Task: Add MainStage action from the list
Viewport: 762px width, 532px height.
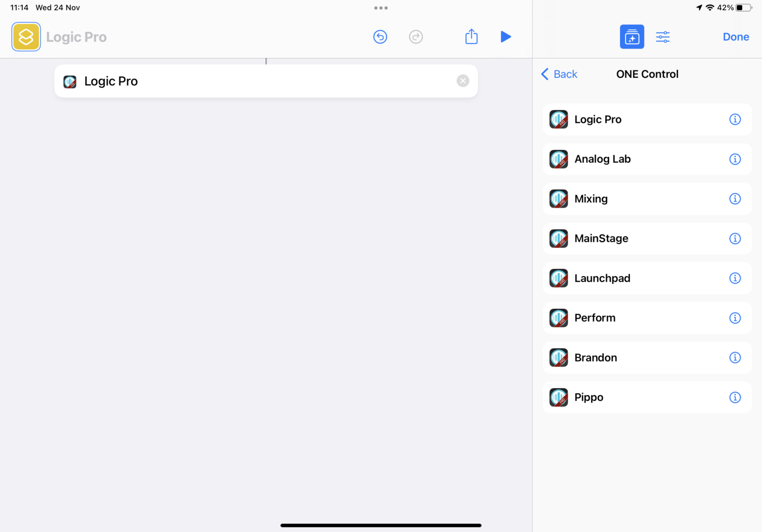Action: [647, 238]
